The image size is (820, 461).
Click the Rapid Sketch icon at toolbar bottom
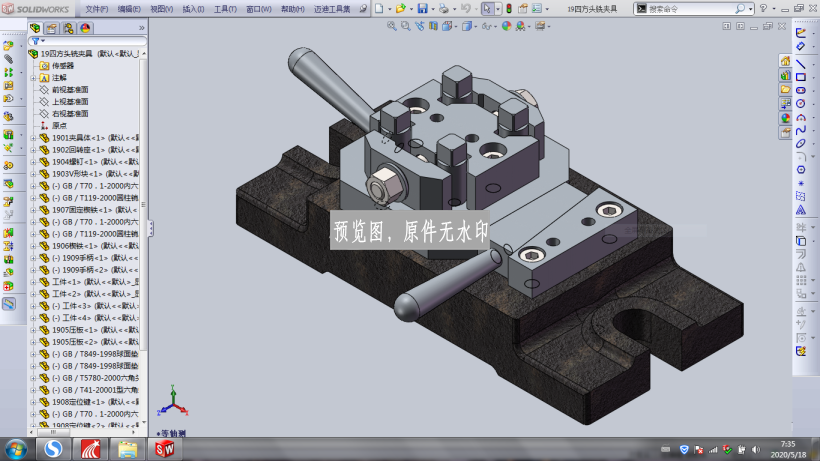point(801,351)
